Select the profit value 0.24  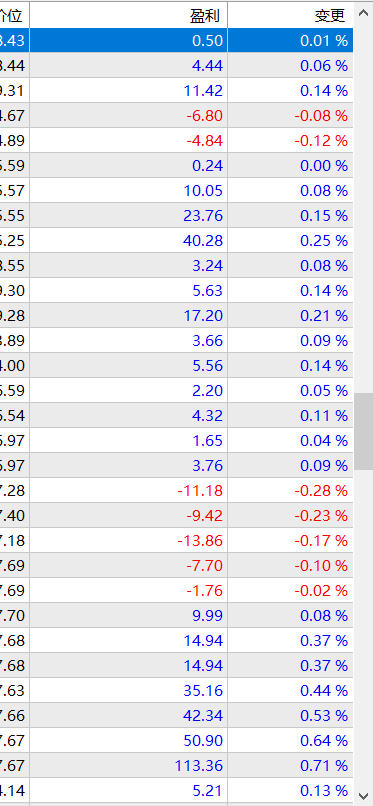click(x=208, y=166)
